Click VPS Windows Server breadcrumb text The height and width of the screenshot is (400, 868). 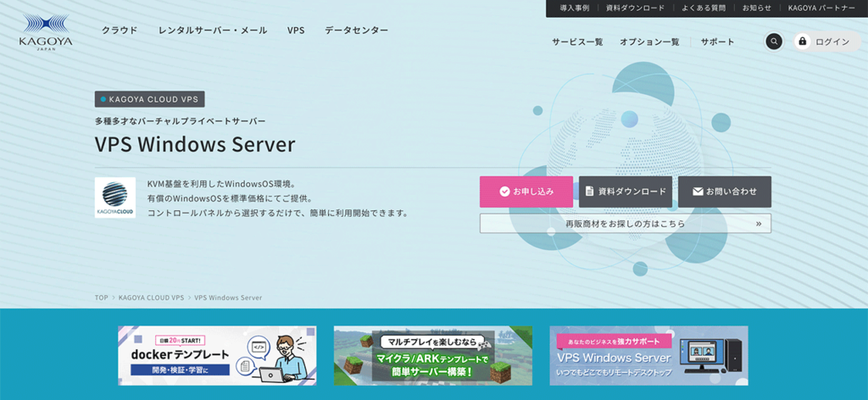228,297
